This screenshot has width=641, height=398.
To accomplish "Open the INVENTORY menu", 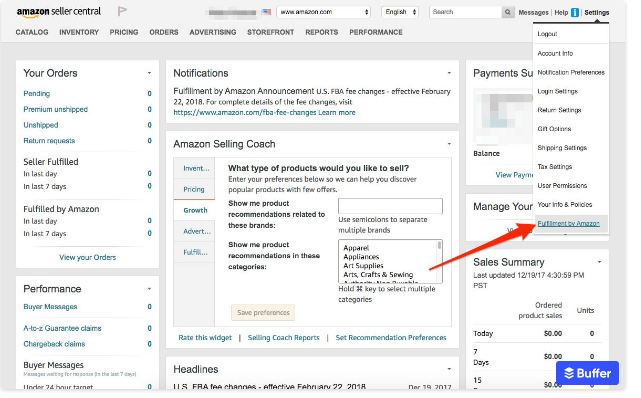I will pos(79,32).
